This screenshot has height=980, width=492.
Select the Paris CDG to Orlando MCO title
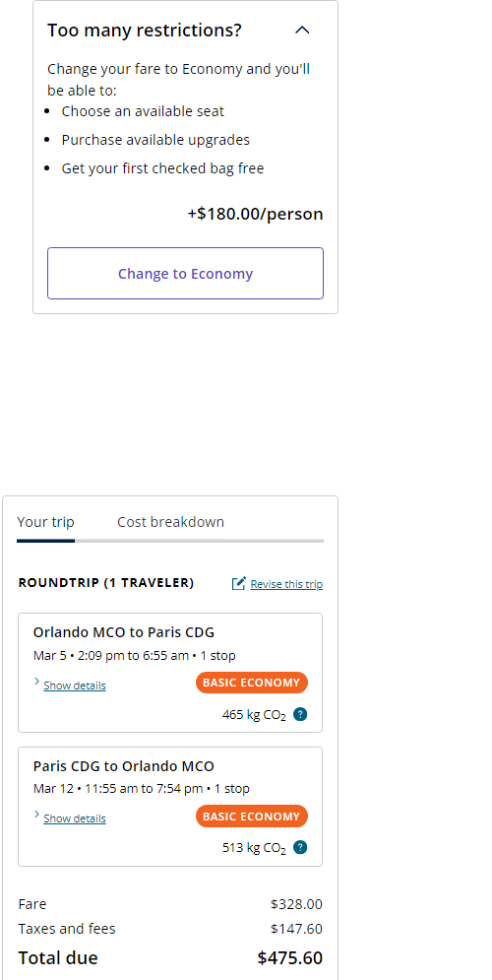click(x=124, y=765)
